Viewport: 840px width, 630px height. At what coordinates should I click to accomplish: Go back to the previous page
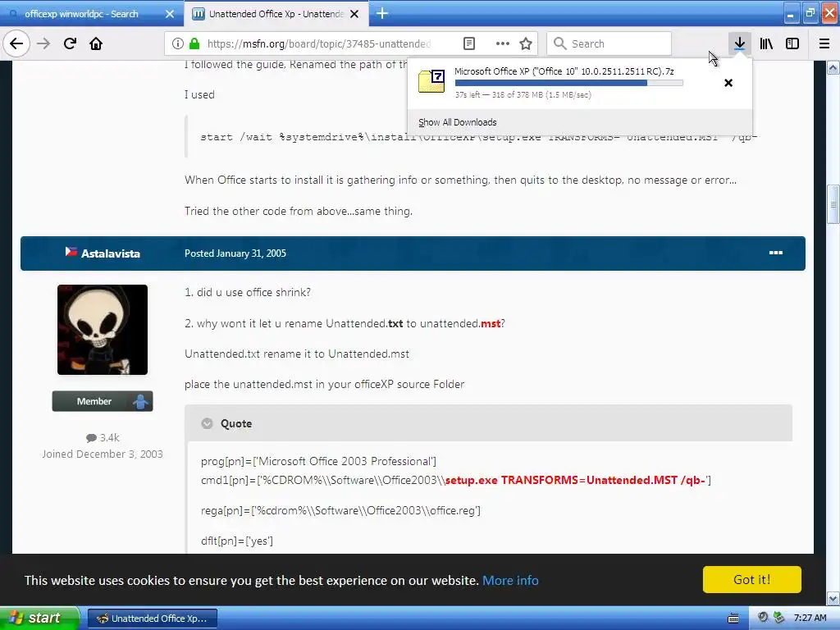(x=16, y=43)
